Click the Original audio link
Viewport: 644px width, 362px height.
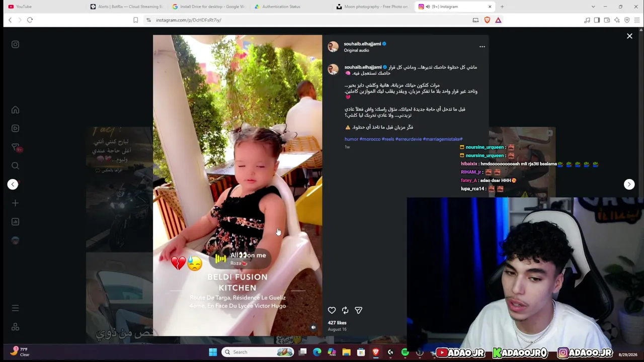(x=356, y=50)
